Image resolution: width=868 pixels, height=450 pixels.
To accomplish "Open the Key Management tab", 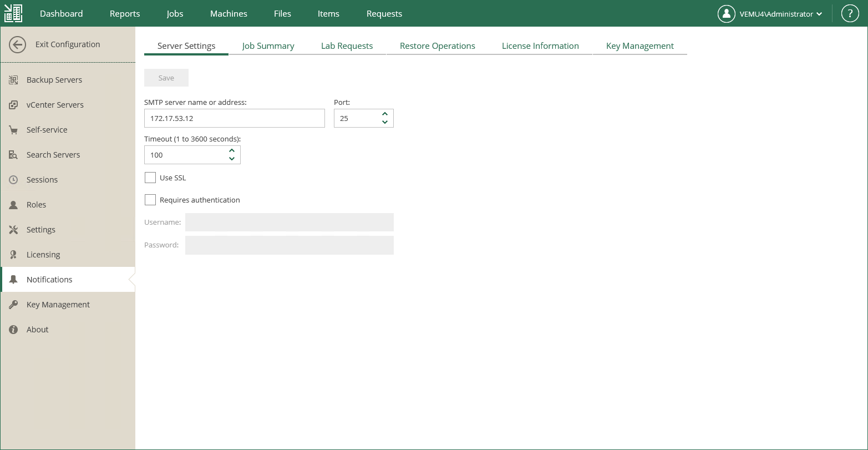I will (640, 46).
